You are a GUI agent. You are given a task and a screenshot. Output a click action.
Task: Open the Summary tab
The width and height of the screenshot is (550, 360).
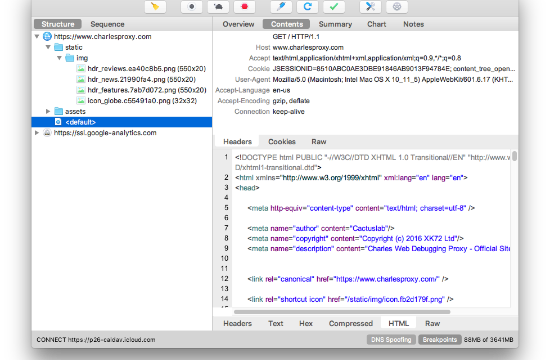(335, 24)
